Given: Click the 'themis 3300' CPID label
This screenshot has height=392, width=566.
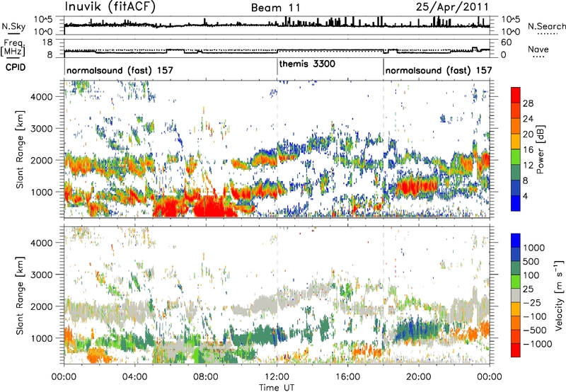Looking at the screenshot, I should click(307, 64).
